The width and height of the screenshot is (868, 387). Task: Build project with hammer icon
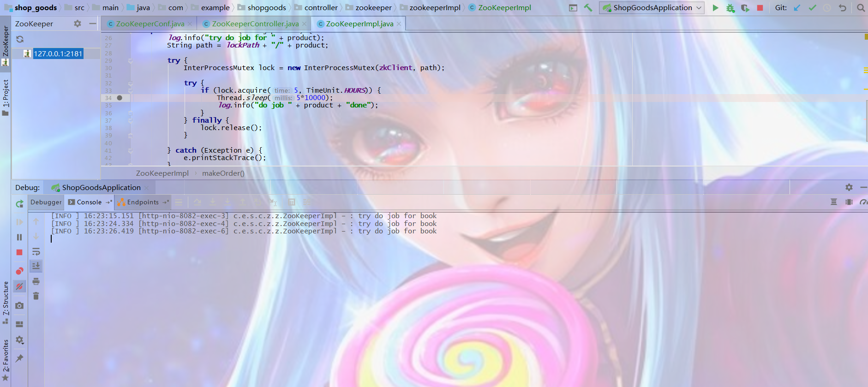click(x=588, y=7)
